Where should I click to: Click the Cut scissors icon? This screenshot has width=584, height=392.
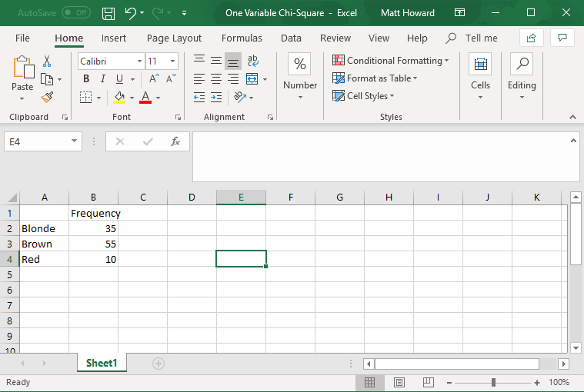(48, 61)
